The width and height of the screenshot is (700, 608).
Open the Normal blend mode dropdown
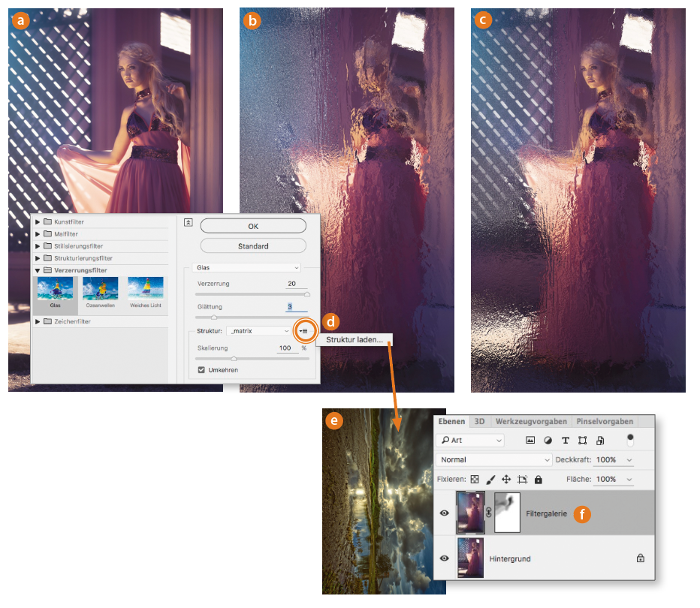[x=493, y=459]
